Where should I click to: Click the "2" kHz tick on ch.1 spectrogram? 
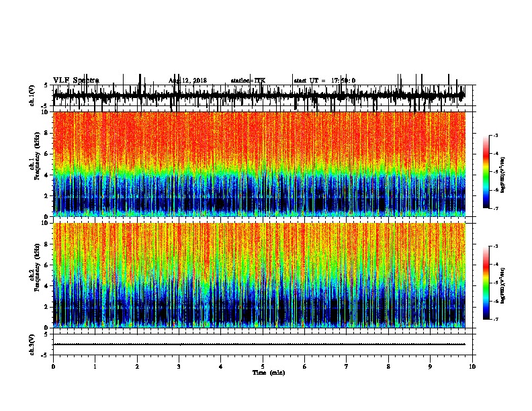47,196
